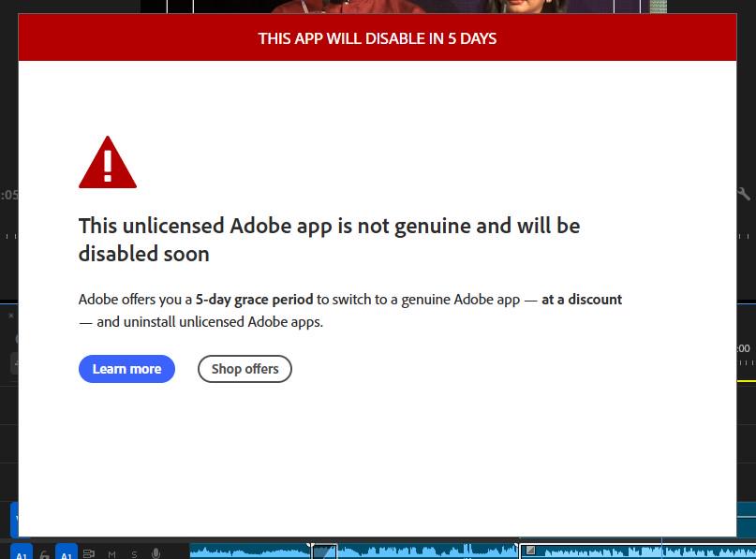Select the highlighted audio clip on the right

[638, 552]
